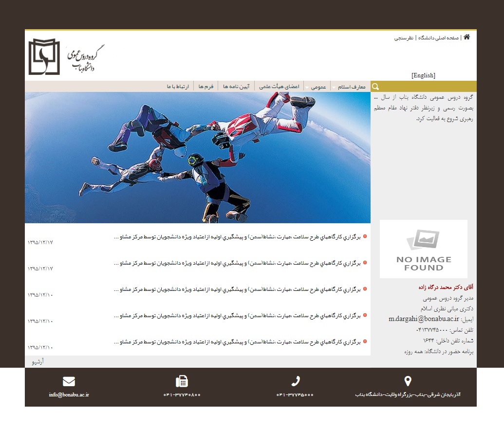Viewport: 504px width, 429px height.
Task: Open the معارف اسلام menu
Action: click(352, 87)
